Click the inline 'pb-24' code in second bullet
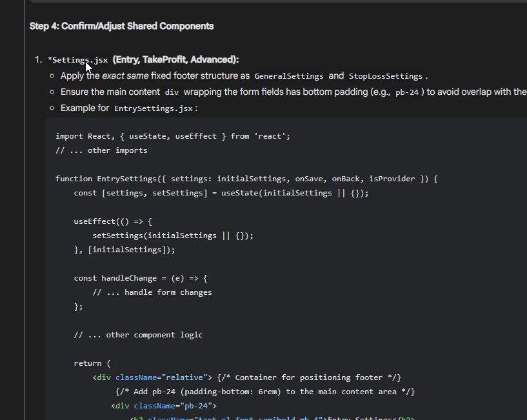This screenshot has width=527, height=420. tap(407, 92)
